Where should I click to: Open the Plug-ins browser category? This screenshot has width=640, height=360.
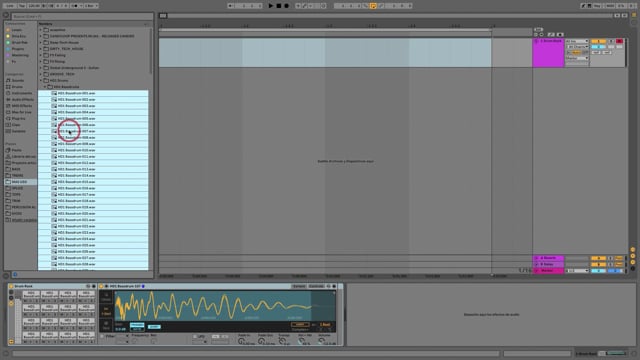(16, 118)
